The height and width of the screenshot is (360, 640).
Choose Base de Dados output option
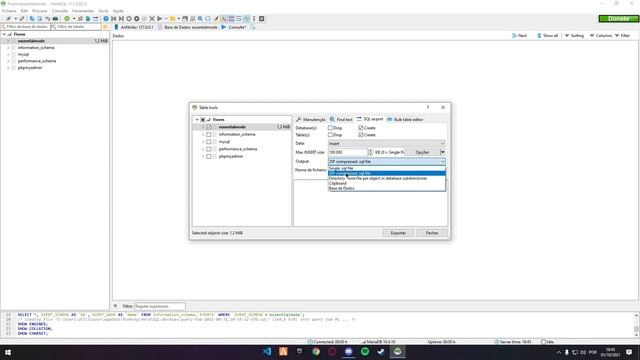pos(387,188)
